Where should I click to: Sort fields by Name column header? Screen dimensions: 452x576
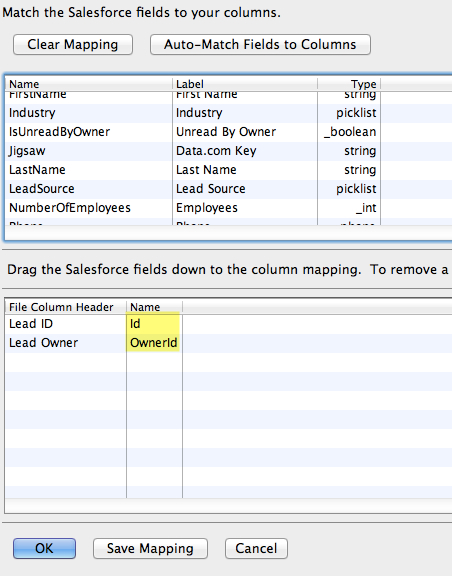tap(89, 84)
